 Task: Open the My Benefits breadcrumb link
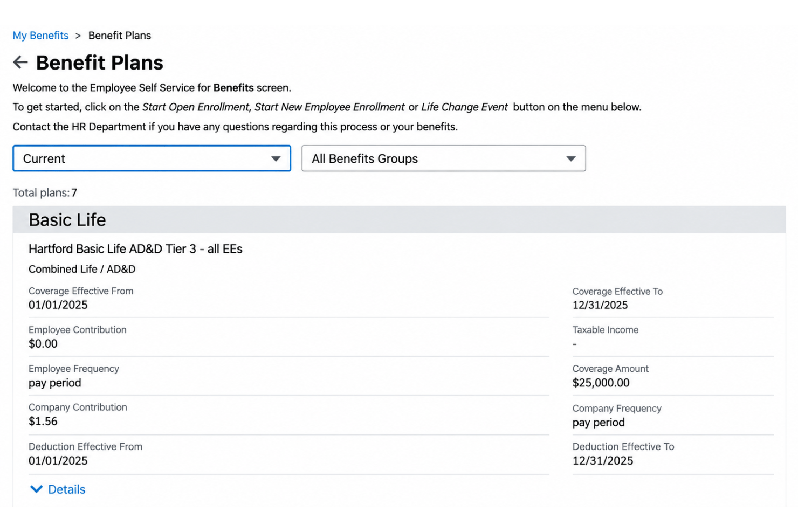pos(40,36)
